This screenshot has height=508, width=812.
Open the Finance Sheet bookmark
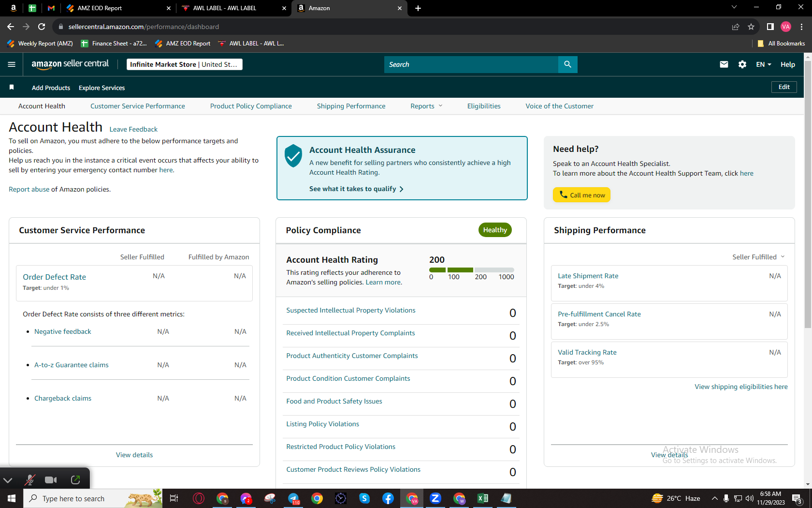tap(114, 44)
